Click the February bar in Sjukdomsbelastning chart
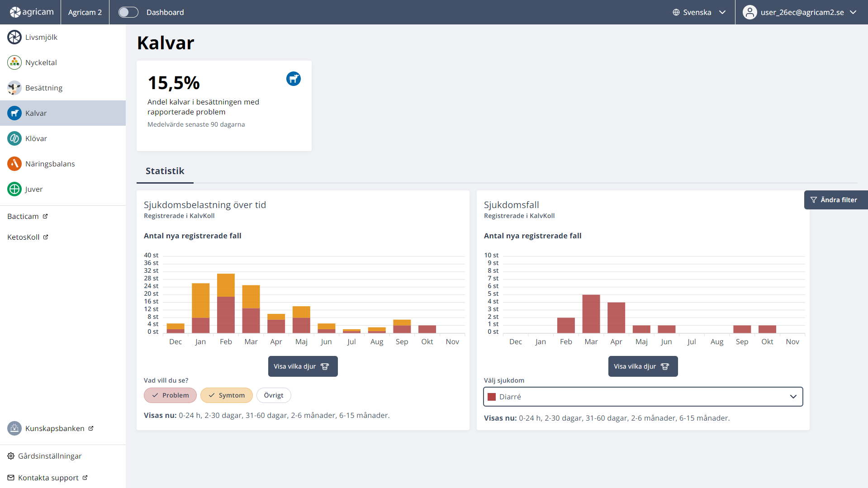Viewport: 868px width, 488px height. pos(226,303)
